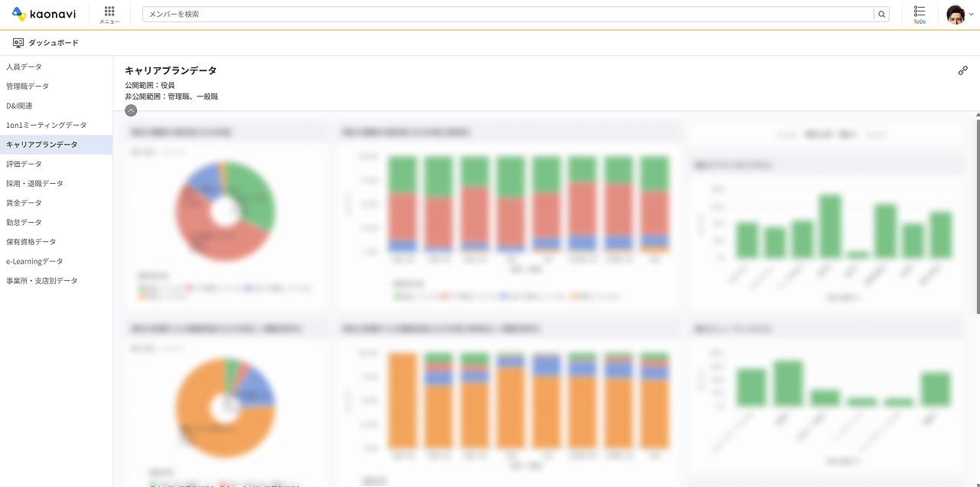Screen dimensions: 980x487
Task: Go to D&I関連 section
Action: pyautogui.click(x=19, y=106)
